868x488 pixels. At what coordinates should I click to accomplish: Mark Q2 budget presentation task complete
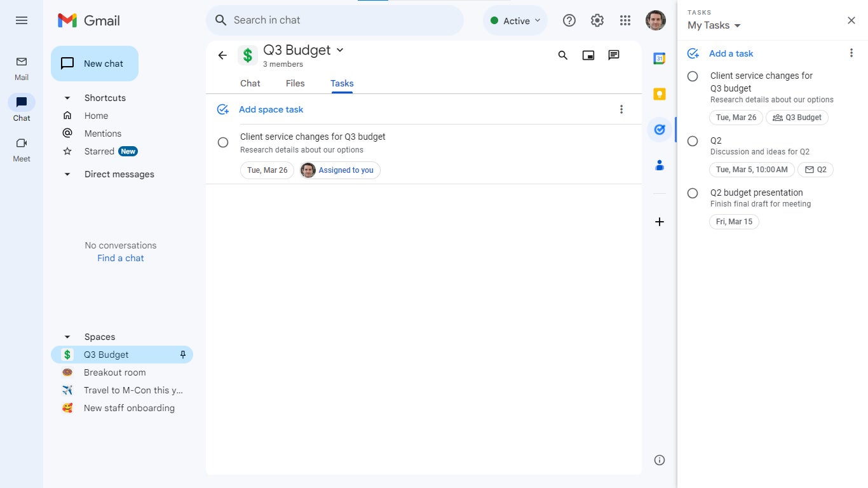(x=693, y=193)
